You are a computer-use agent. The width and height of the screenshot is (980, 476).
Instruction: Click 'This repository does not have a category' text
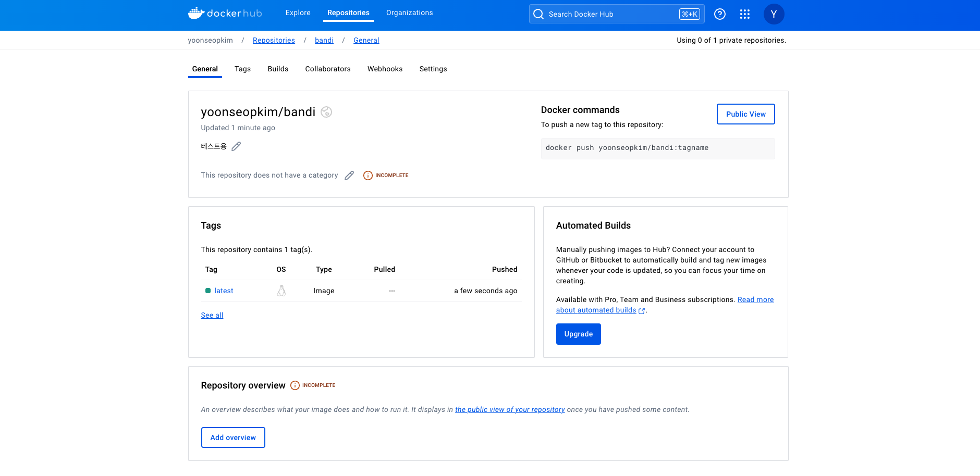269,175
